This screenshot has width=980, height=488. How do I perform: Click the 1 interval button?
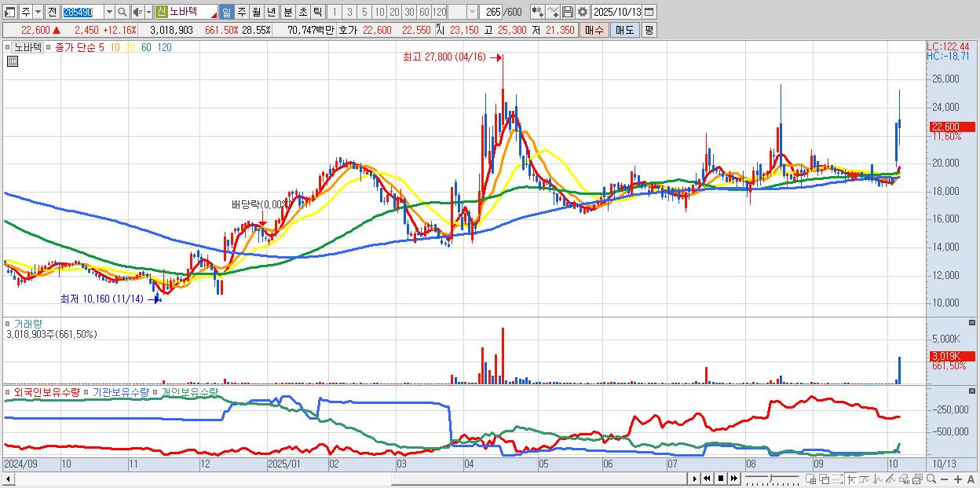point(335,12)
